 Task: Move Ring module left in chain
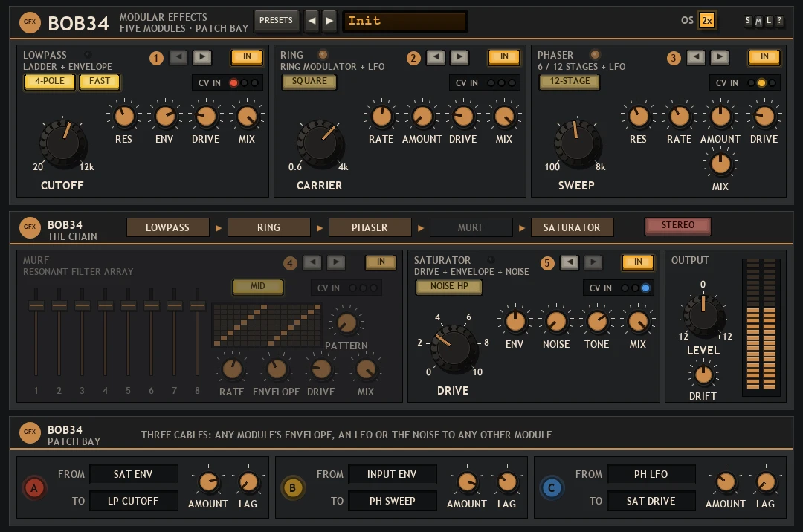[436, 57]
